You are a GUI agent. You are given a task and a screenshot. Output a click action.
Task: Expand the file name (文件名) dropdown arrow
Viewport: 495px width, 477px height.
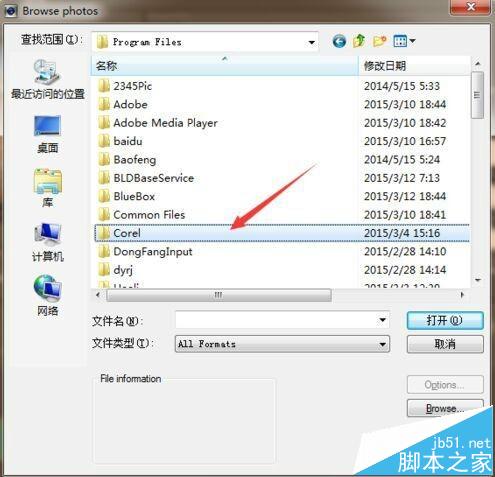click(382, 320)
